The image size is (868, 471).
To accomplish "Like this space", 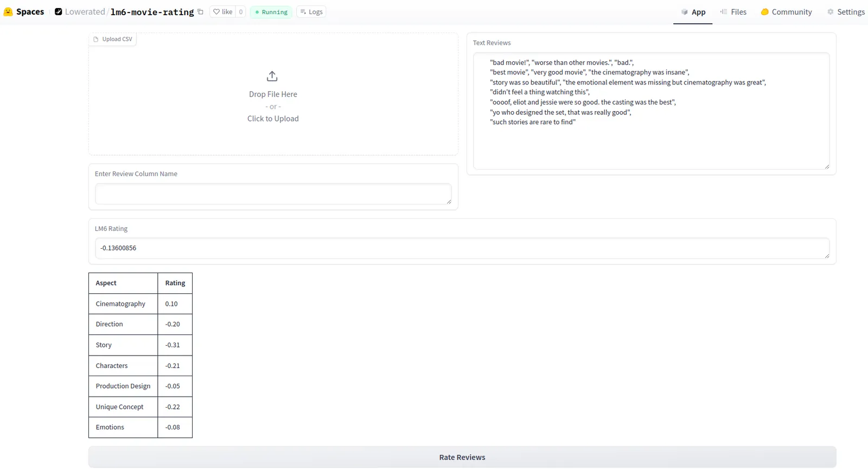I will click(x=223, y=12).
